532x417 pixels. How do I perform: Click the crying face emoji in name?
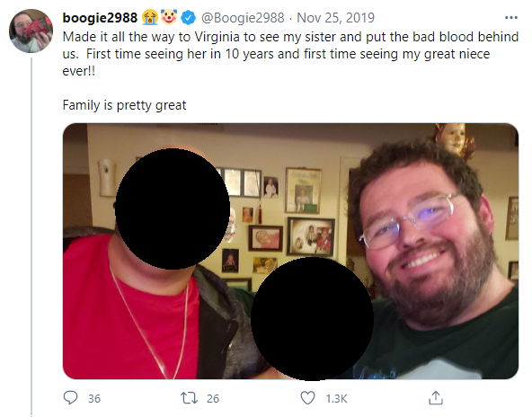click(150, 17)
